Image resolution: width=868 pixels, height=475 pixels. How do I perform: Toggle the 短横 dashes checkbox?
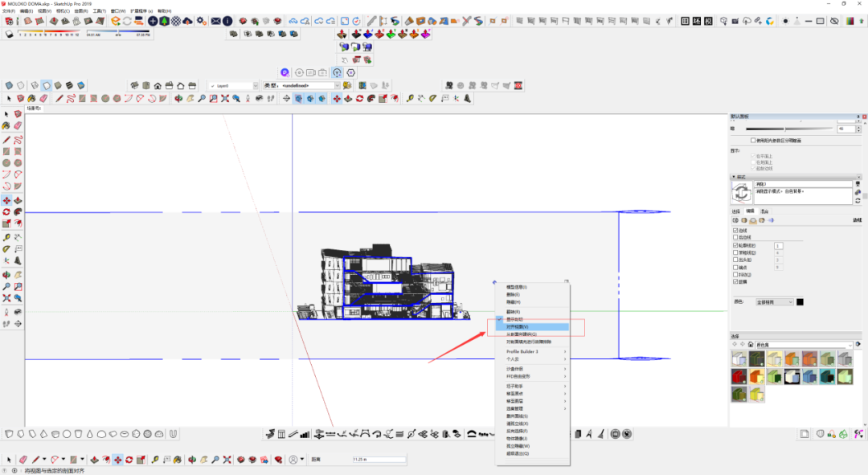click(x=735, y=282)
